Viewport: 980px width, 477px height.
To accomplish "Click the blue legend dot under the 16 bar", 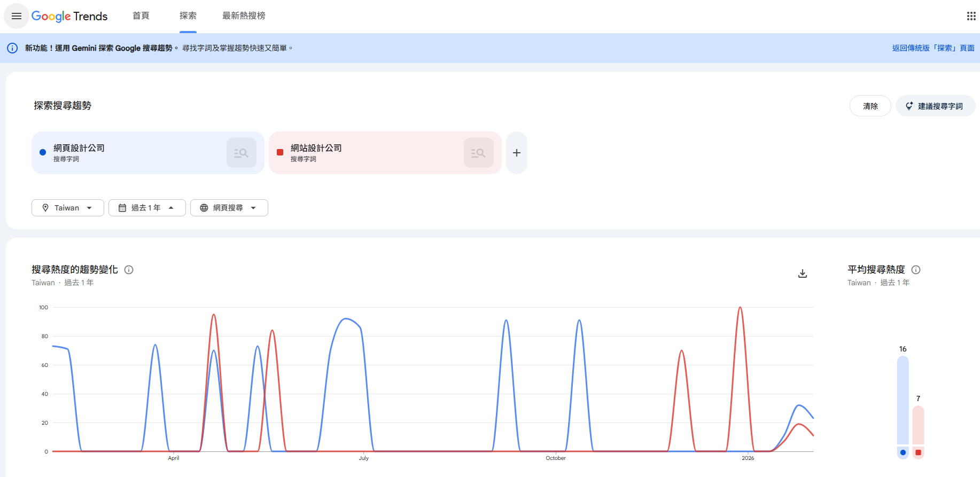I will 903,452.
